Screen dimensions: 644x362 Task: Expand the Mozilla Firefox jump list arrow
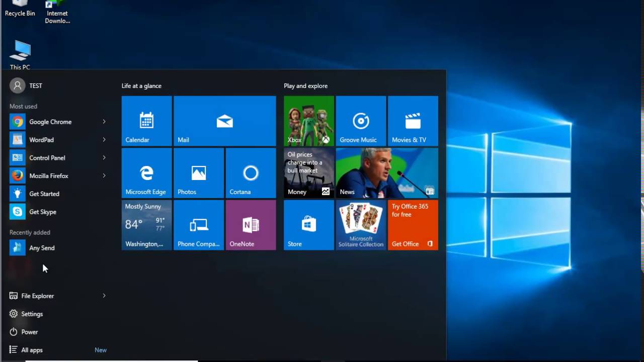click(104, 176)
